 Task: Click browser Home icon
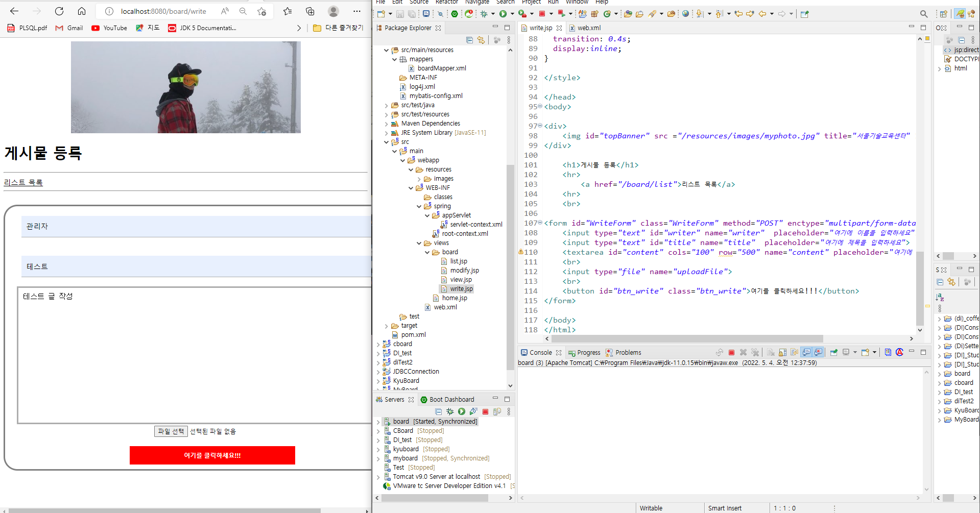tap(82, 11)
